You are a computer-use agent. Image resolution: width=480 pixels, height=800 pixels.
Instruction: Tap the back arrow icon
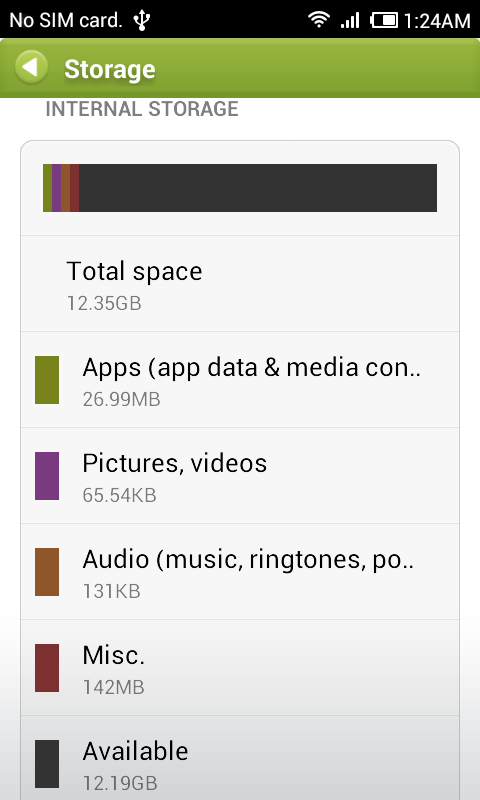pyautogui.click(x=31, y=67)
